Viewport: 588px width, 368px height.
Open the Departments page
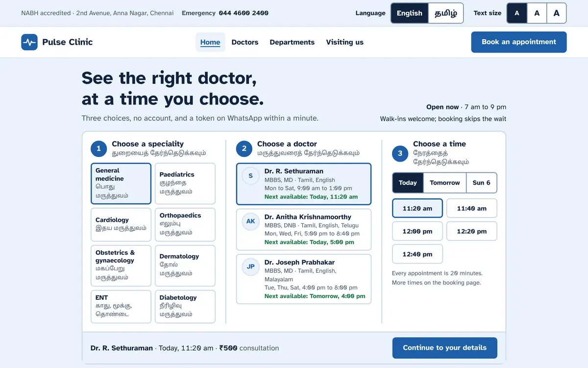[x=292, y=42]
